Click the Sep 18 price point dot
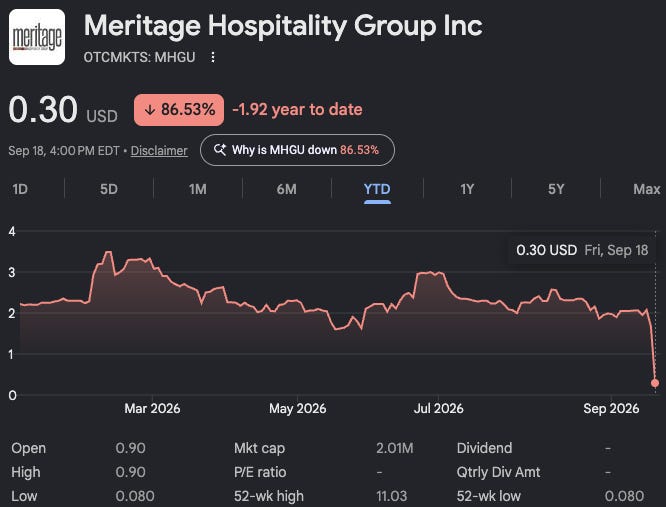666x507 pixels. pos(655,383)
